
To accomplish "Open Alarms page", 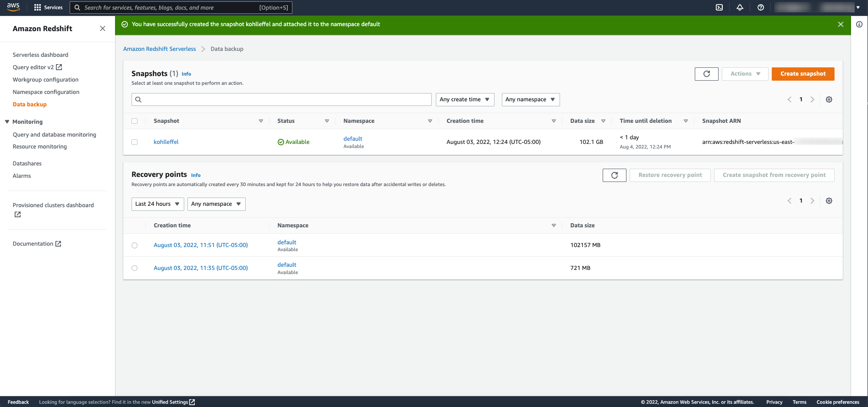I will click(x=22, y=176).
